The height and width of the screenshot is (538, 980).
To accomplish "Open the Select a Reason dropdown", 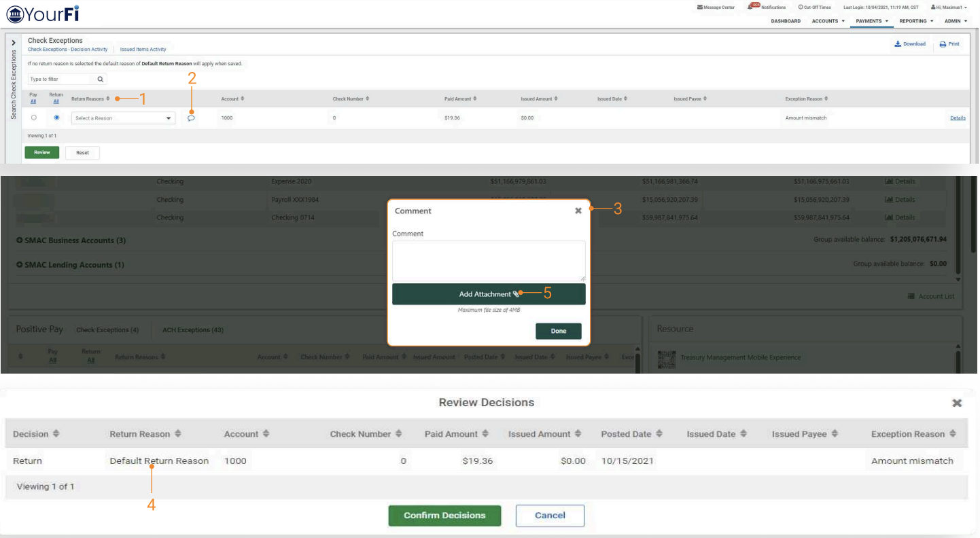I will point(123,118).
